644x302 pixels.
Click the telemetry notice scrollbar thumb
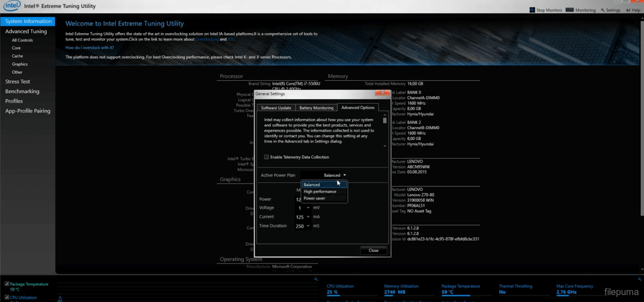[x=385, y=121]
